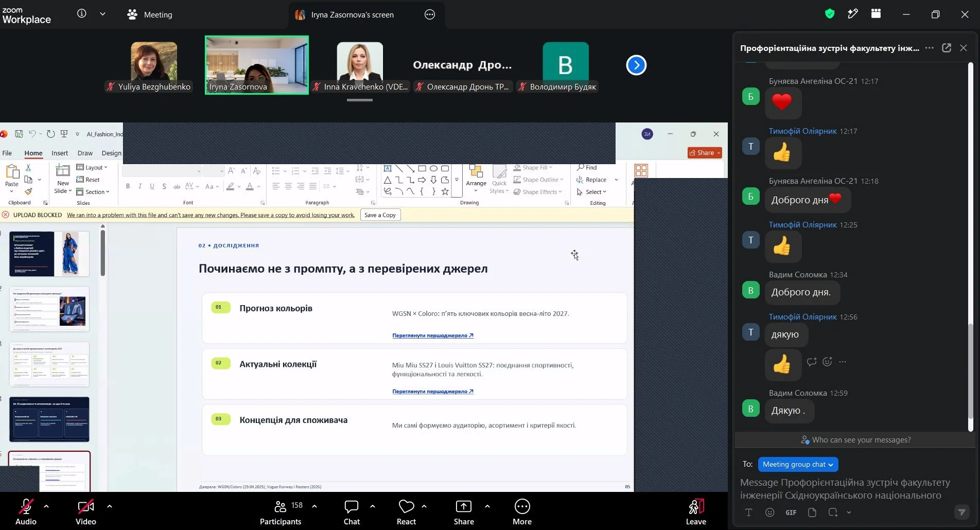The image size is (980, 530).
Task: Open meeting info icon
Action: click(x=81, y=14)
